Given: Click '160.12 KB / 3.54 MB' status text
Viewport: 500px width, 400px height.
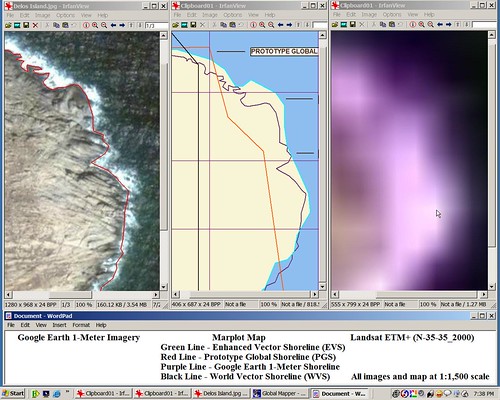Looking at the screenshot, I should pos(122,305).
